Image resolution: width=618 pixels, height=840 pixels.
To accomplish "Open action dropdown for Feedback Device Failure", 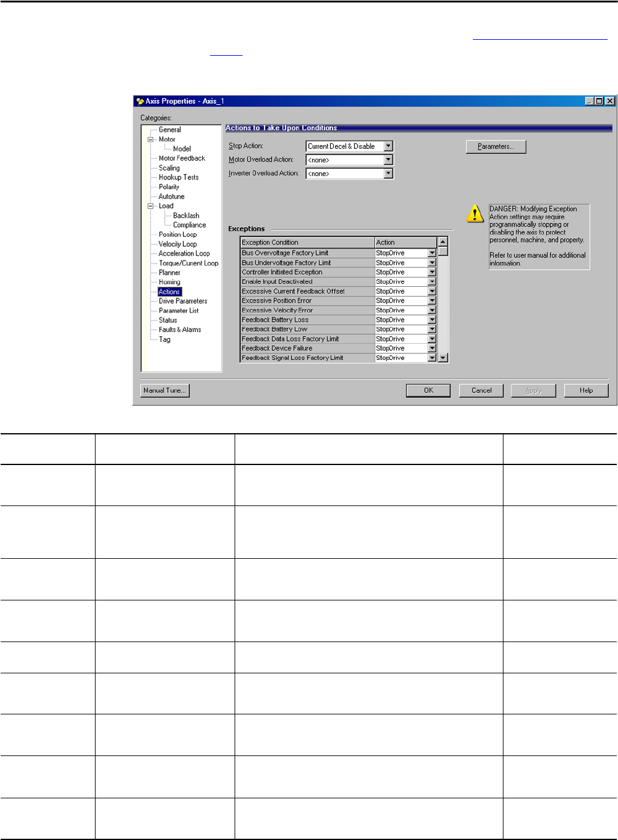I will [432, 348].
